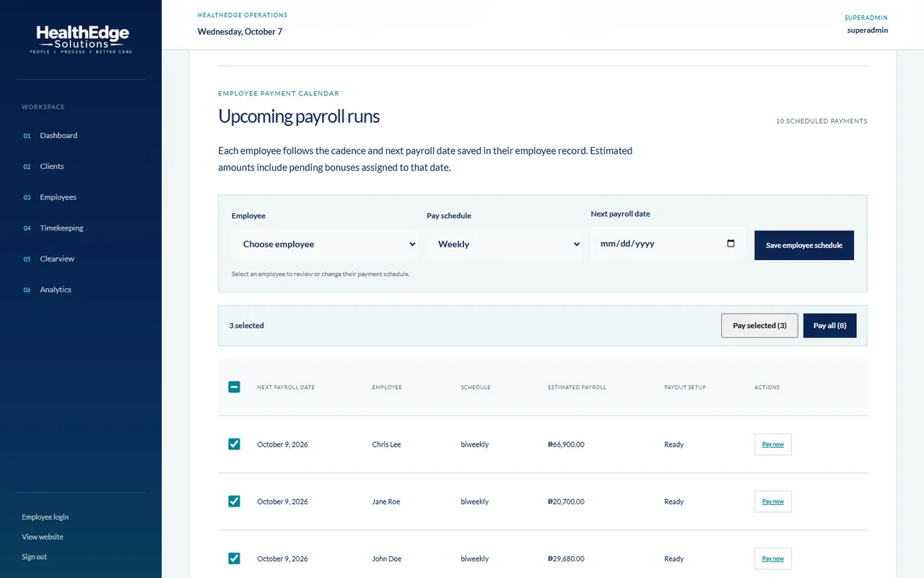Screen dimensions: 924x578
Task: Click Save employee schedule button
Action: coord(804,246)
